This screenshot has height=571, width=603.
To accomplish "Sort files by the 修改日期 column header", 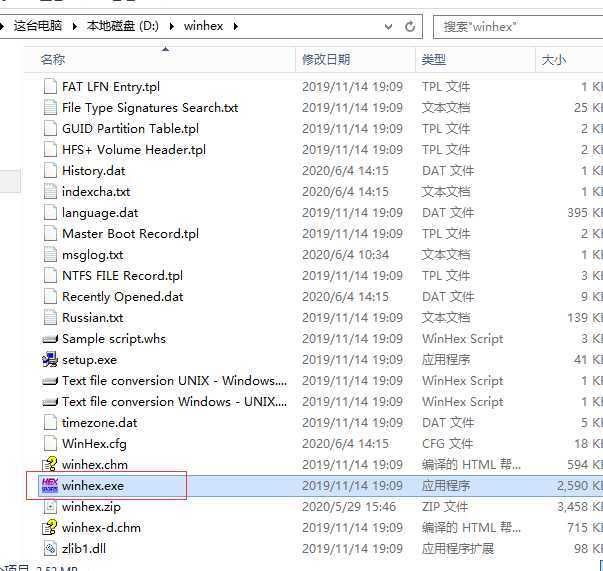I will 355,60.
